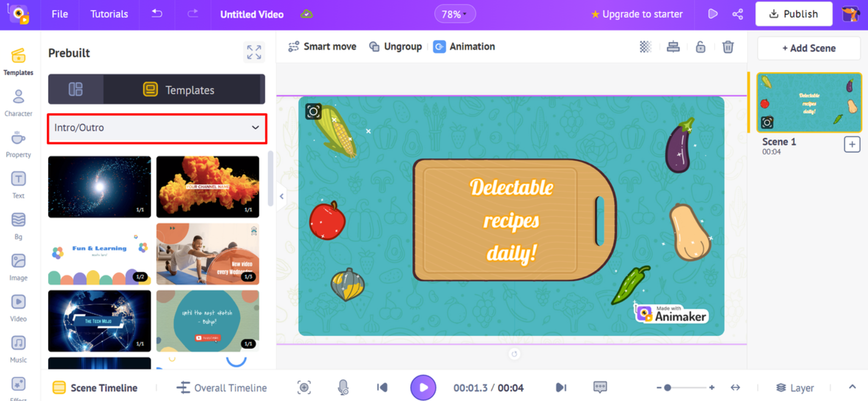Delete selection with trash icon
868x401 pixels.
click(728, 47)
